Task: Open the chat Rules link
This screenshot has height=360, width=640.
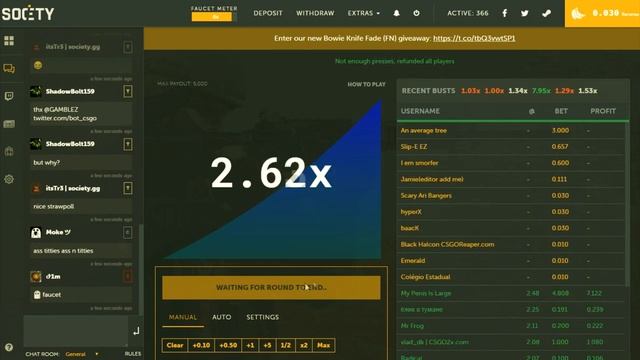Action: (133, 354)
